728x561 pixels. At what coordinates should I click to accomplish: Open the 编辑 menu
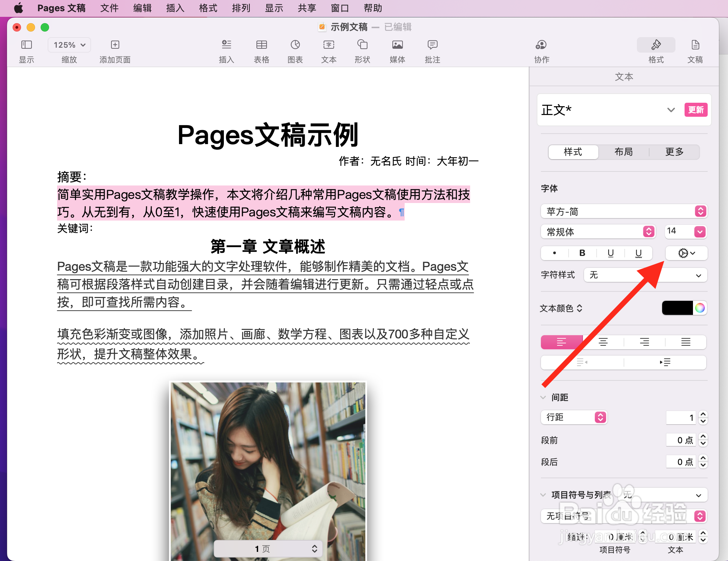142,8
